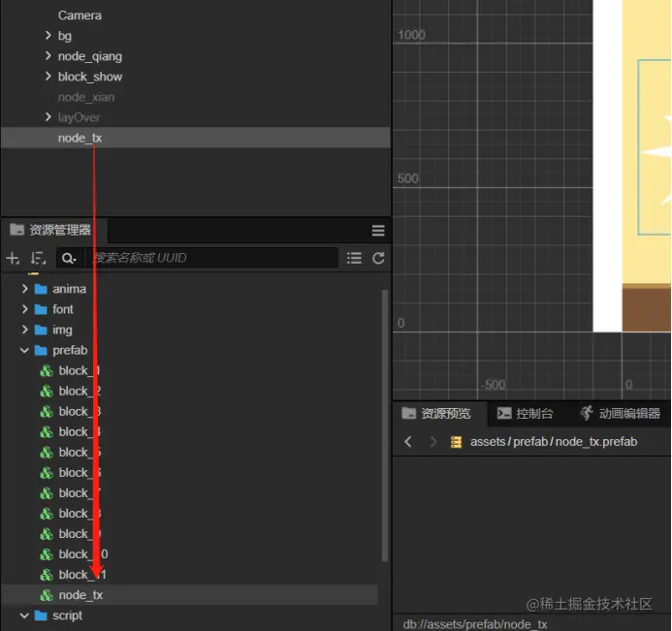Expand the font folder
The width and height of the screenshot is (672, 631).
pyautogui.click(x=25, y=309)
